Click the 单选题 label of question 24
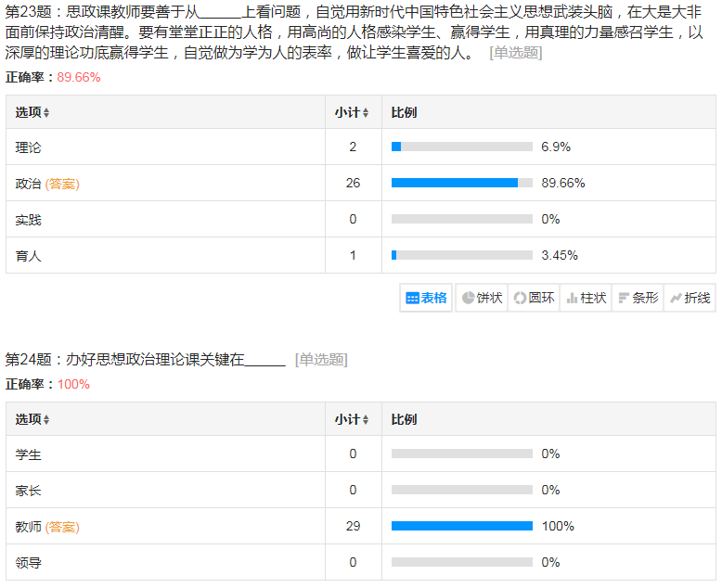 [320, 360]
